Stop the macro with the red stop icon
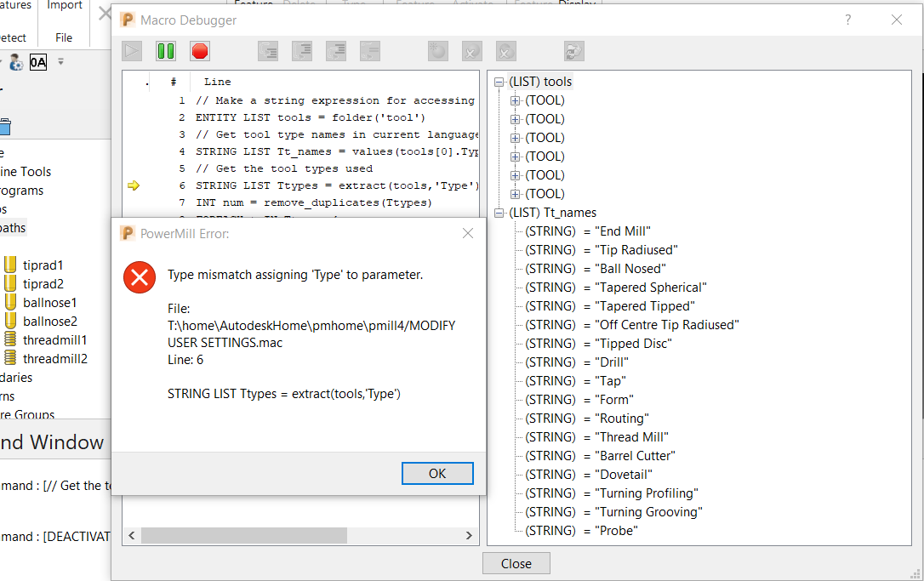The width and height of the screenshot is (924, 581). coord(199,51)
